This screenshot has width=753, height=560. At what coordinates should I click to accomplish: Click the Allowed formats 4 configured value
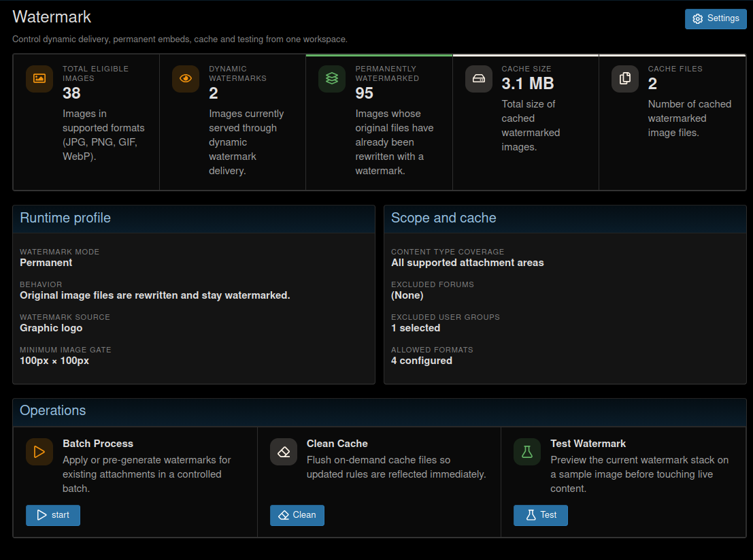point(422,361)
